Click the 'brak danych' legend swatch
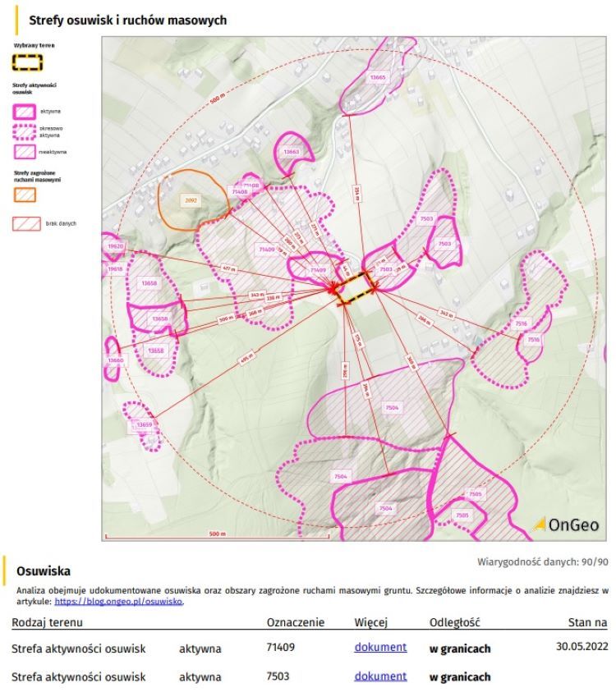Screen dimensions: 616x692 (25, 222)
